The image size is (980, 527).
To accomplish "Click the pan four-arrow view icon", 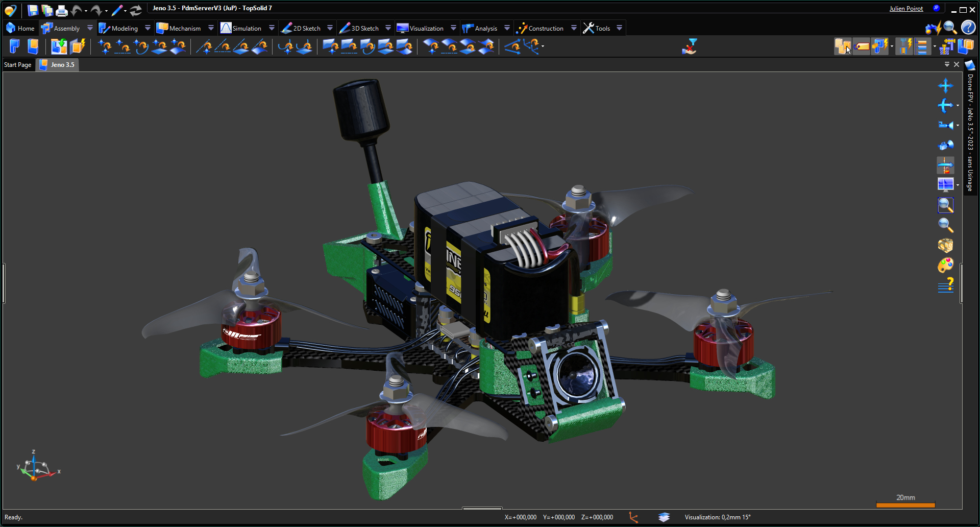I will [945, 85].
